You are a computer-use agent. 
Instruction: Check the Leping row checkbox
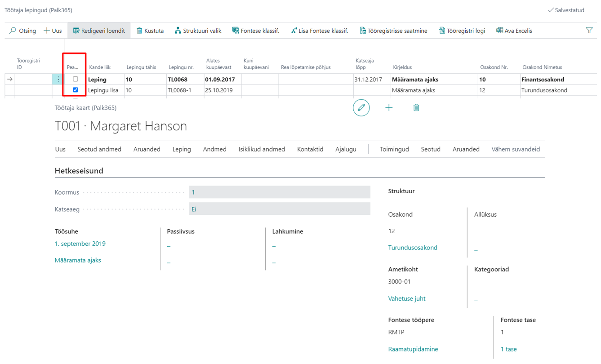tap(76, 79)
